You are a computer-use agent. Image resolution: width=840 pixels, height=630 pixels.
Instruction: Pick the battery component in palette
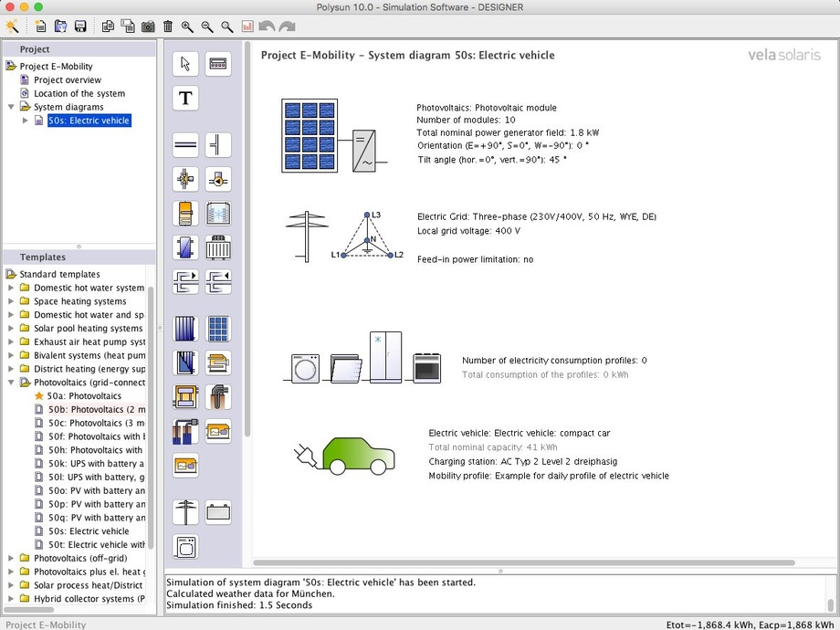(218, 512)
